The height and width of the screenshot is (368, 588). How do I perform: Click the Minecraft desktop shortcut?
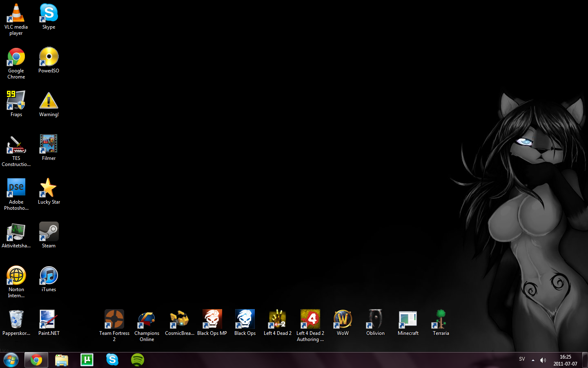[408, 323]
